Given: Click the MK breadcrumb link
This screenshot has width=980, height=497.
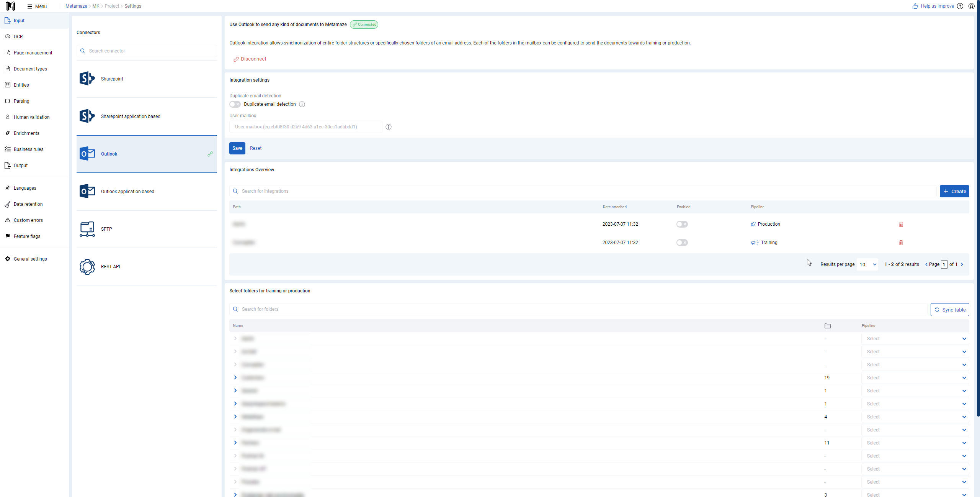Looking at the screenshot, I should 96,6.
